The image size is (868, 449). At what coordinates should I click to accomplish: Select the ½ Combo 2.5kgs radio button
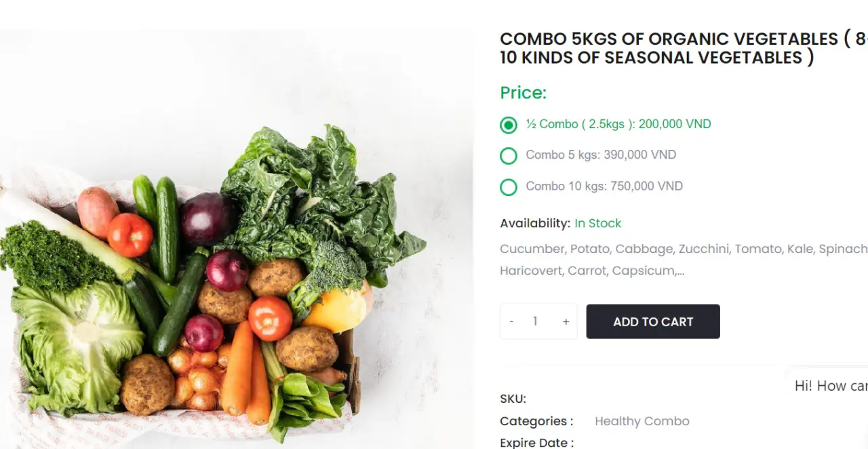tap(509, 125)
